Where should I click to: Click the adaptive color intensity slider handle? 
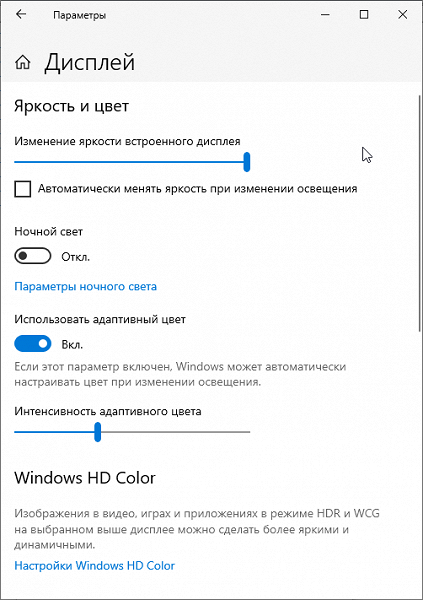98,432
